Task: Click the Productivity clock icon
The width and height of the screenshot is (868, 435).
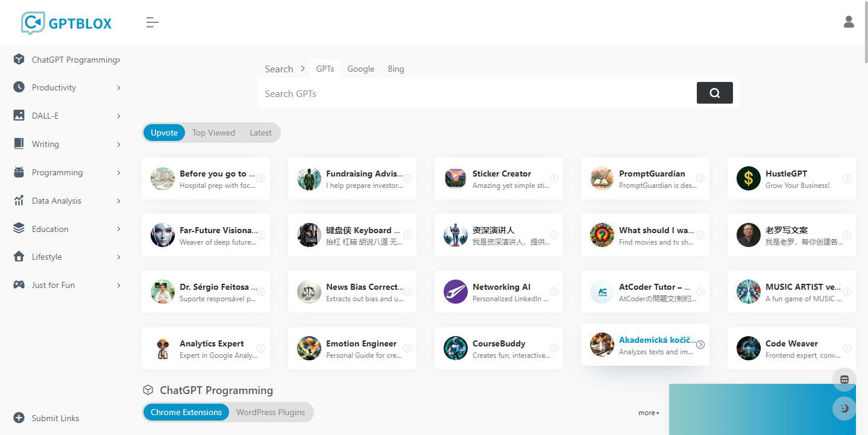Action: point(19,87)
